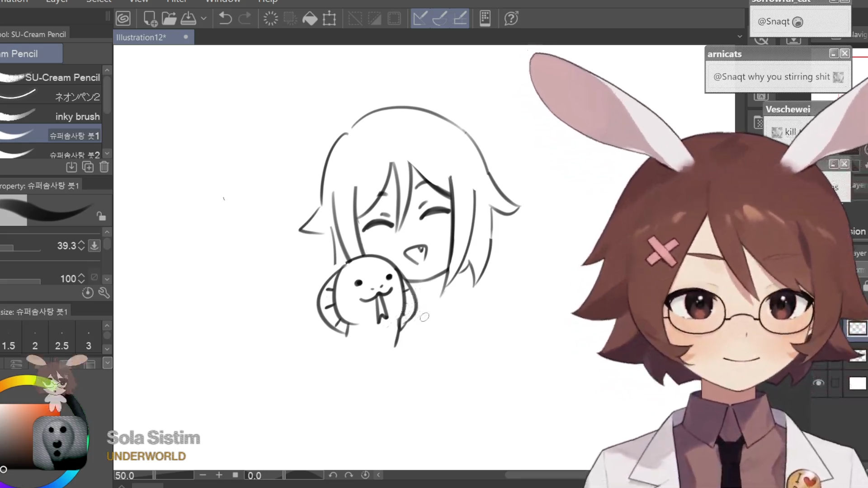Click sub tool list down arrow

click(x=107, y=154)
